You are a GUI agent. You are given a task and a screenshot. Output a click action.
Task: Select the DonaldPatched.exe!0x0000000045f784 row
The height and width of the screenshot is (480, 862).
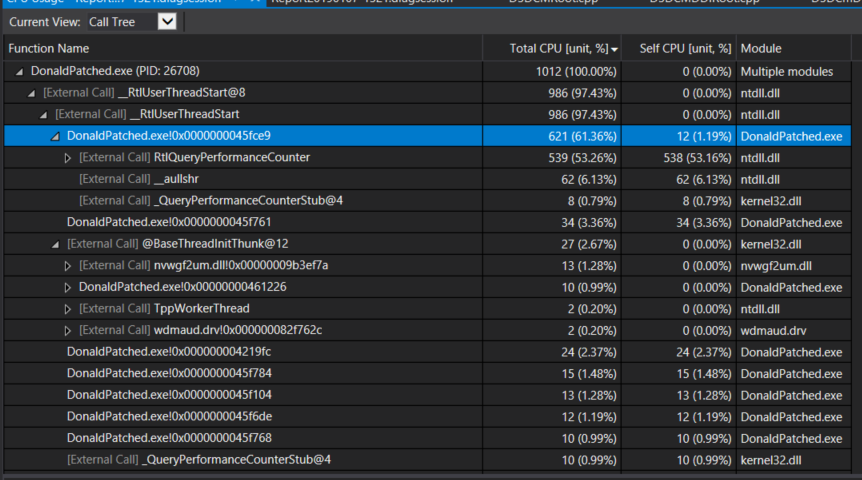[427, 373]
